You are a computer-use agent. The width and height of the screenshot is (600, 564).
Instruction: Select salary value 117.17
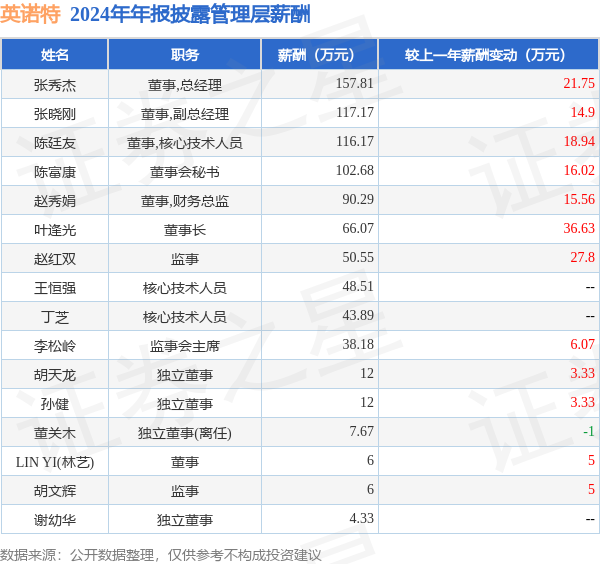[x=355, y=112]
